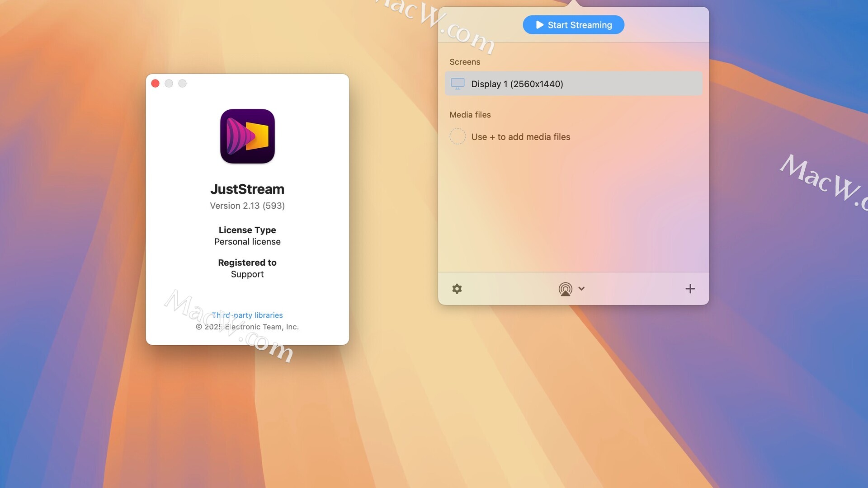Click the Registered to label

[x=247, y=263]
